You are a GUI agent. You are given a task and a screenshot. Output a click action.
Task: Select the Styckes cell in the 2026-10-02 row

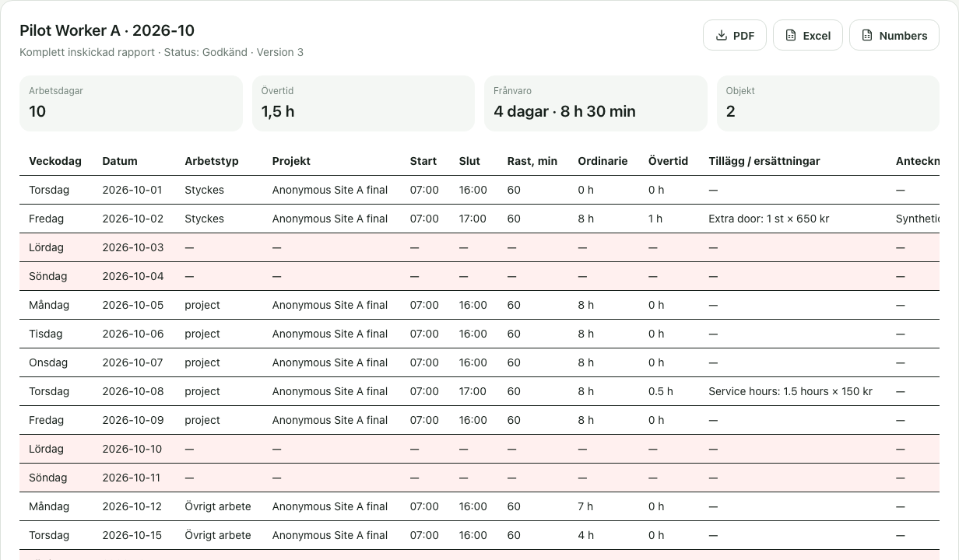pyautogui.click(x=204, y=219)
